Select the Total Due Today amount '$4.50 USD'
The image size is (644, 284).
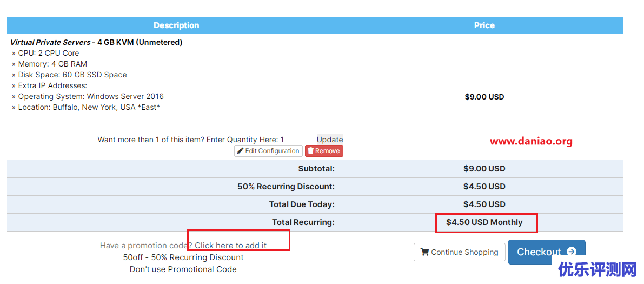tap(484, 204)
